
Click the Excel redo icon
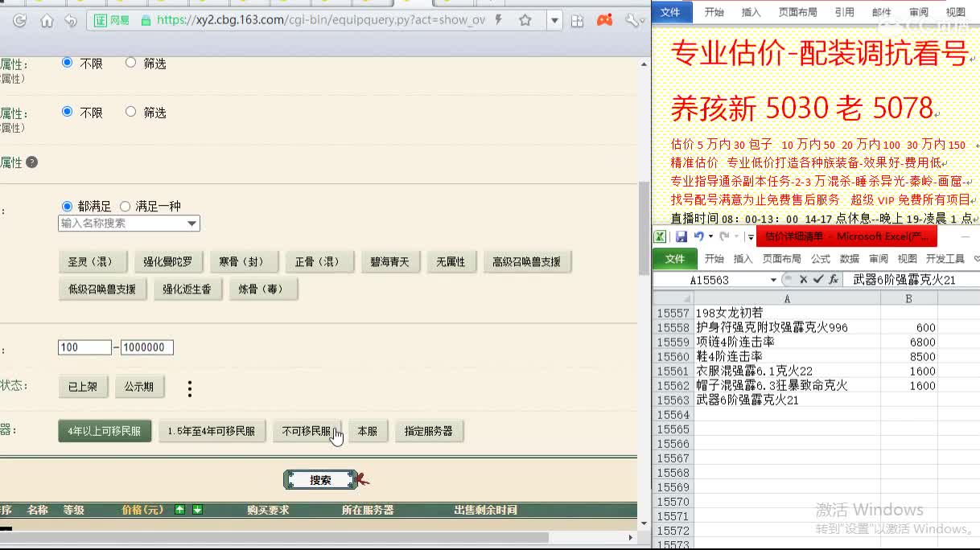pyautogui.click(x=724, y=236)
